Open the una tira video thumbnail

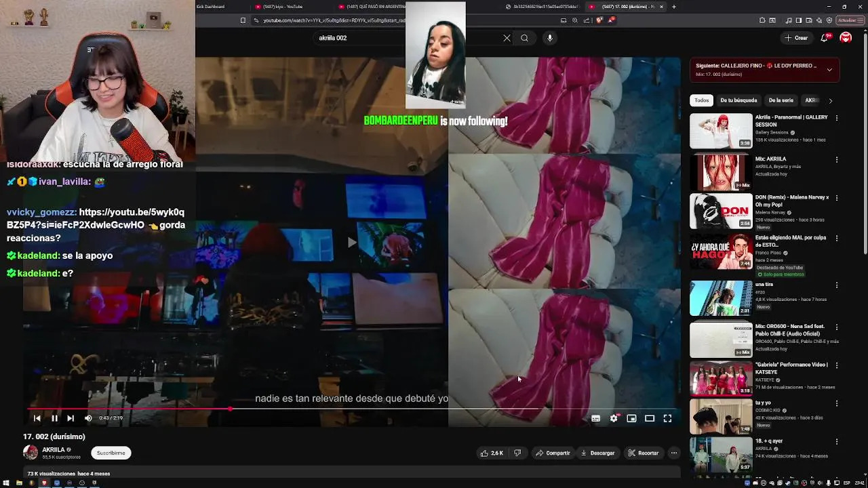(721, 298)
